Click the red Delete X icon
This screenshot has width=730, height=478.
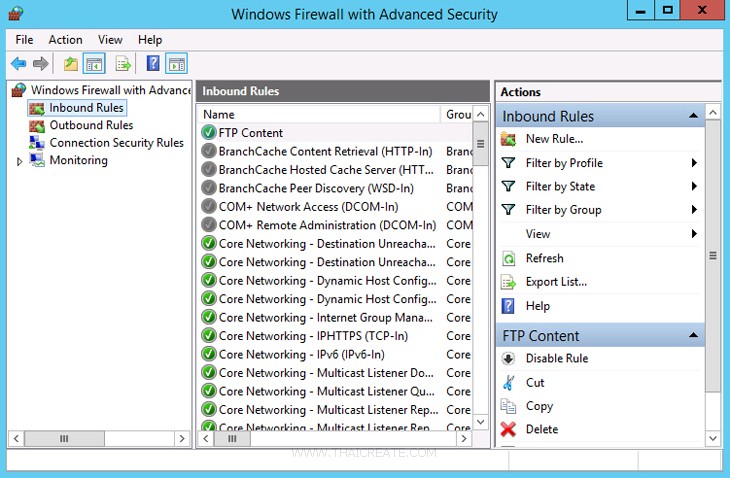click(508, 429)
